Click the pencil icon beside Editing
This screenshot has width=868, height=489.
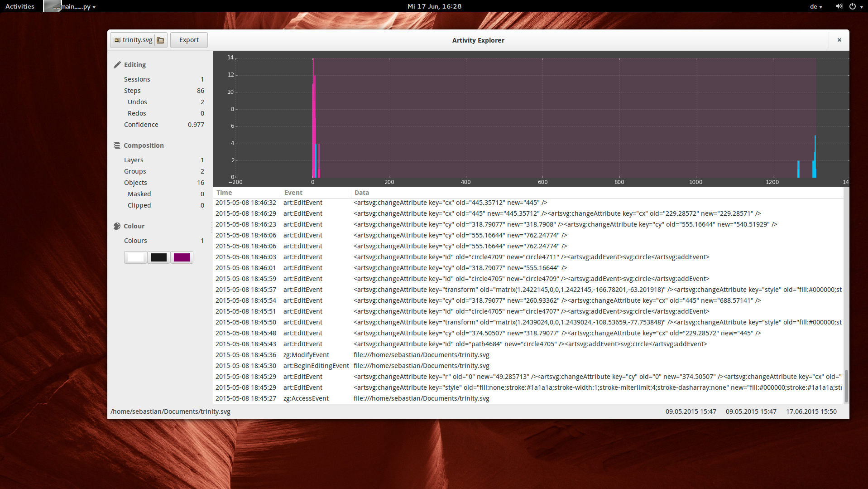(x=117, y=65)
